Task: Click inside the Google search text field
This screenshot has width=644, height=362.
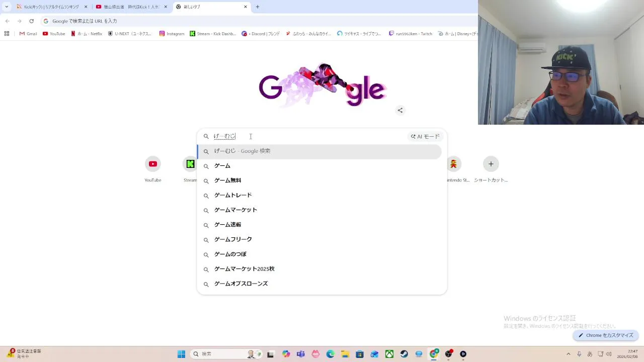Action: 307,136
